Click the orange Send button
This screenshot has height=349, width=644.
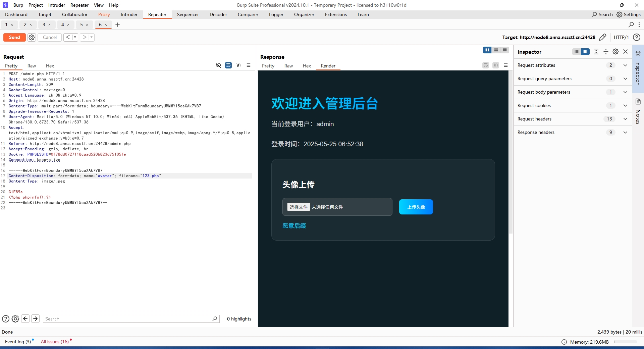14,37
